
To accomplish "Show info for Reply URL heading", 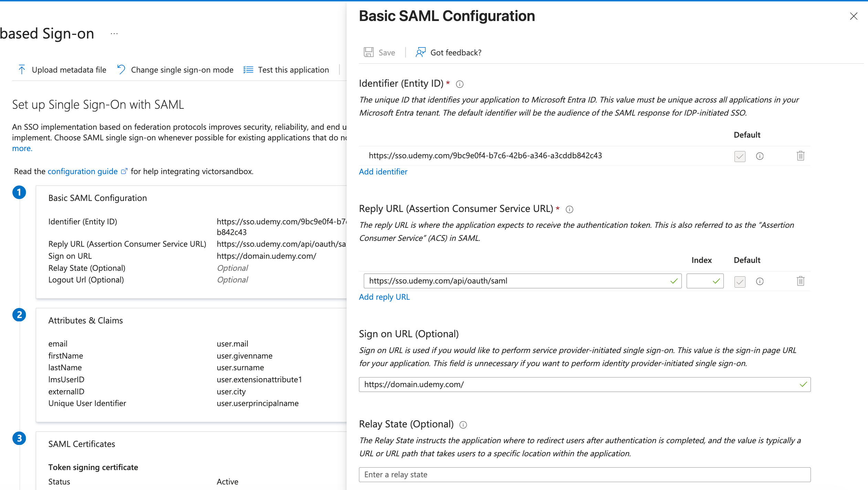I will tap(570, 209).
